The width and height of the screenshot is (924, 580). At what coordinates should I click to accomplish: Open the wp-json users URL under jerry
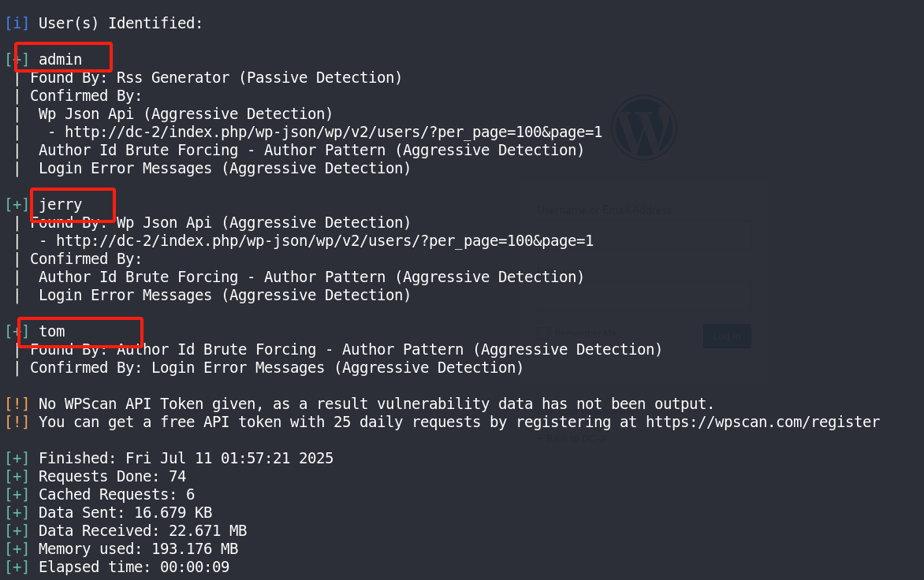(x=325, y=241)
